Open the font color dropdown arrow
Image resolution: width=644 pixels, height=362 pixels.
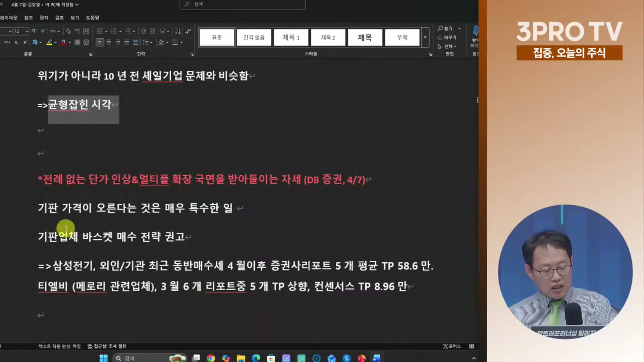click(x=69, y=42)
